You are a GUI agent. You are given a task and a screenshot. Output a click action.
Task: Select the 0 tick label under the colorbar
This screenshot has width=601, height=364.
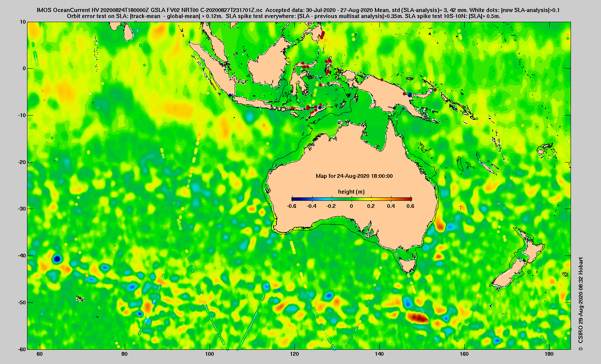[352, 206]
